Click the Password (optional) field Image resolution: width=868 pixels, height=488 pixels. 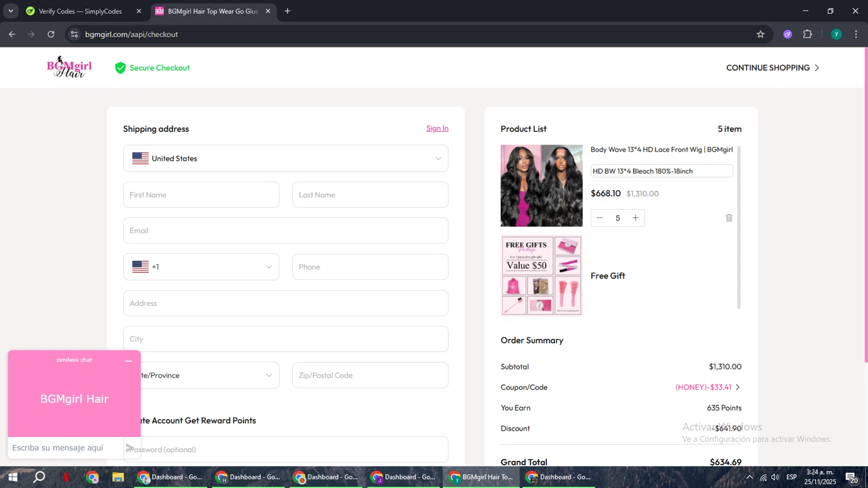tap(286, 449)
